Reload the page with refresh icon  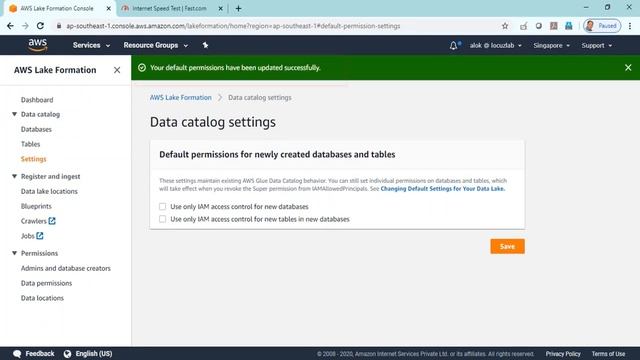pos(40,26)
